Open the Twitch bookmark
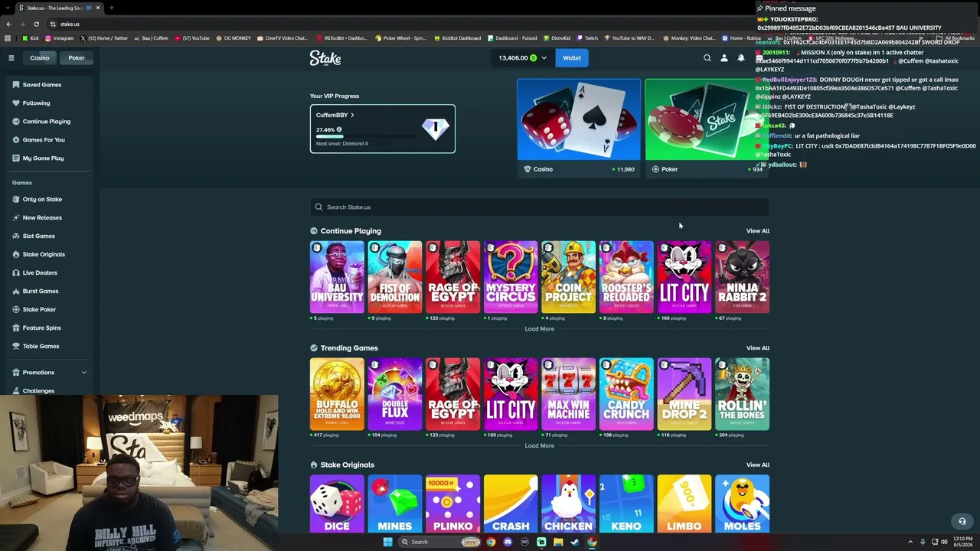This screenshot has width=980, height=551. click(x=588, y=38)
